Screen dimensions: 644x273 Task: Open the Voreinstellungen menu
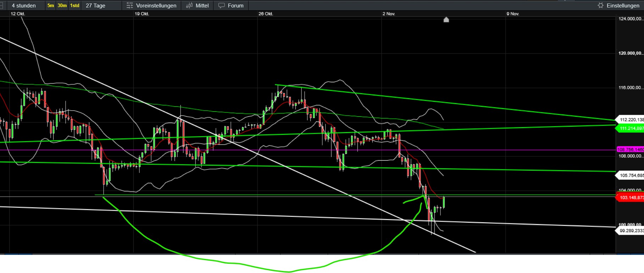[156, 6]
